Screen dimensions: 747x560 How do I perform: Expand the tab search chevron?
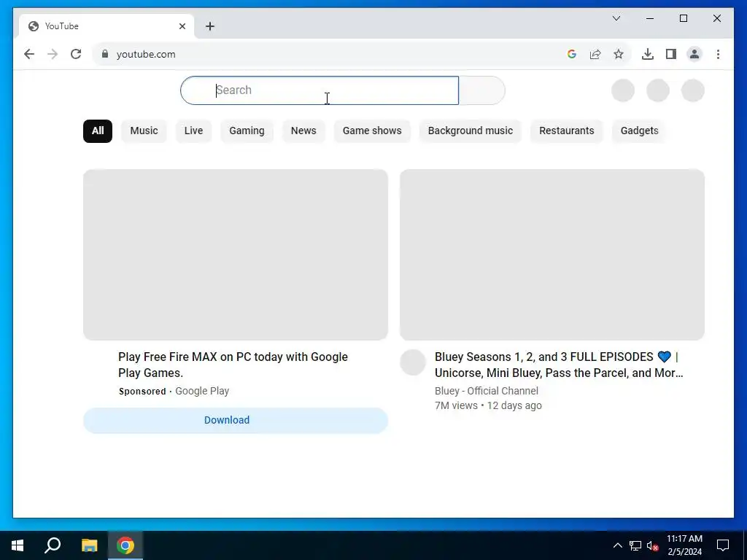(616, 18)
